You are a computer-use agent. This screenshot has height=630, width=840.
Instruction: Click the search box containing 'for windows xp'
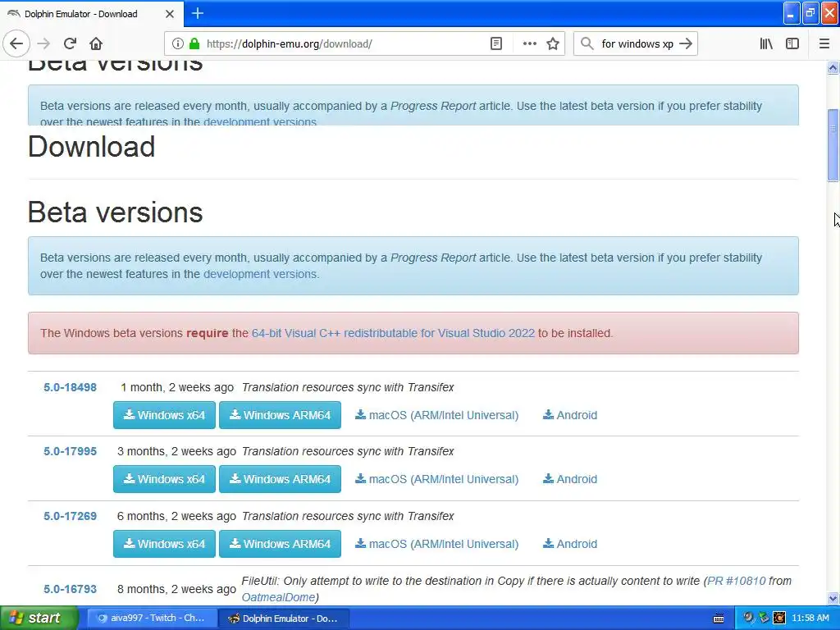pos(637,44)
